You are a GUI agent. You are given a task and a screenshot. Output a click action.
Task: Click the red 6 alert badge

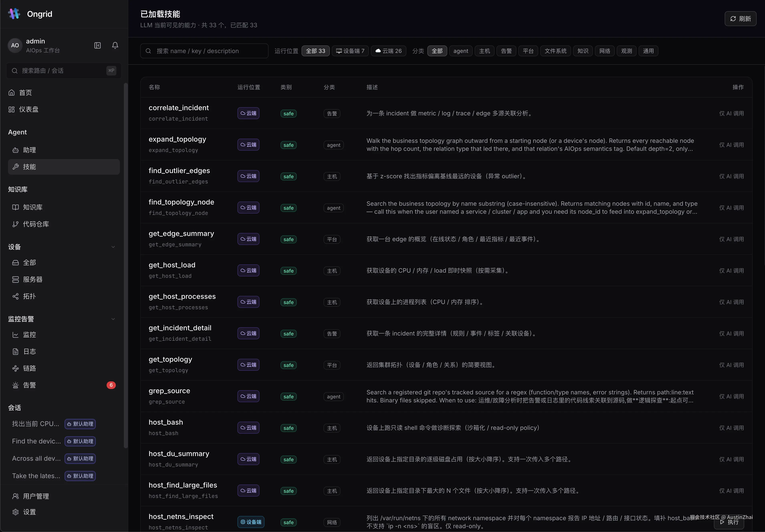(x=111, y=385)
